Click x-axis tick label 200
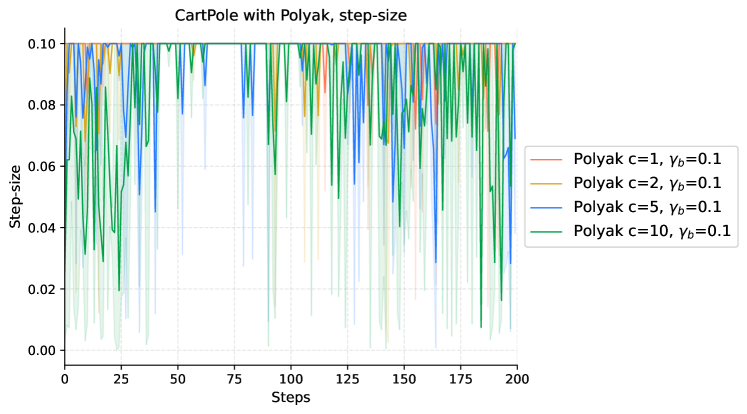Image resolution: width=747 pixels, height=414 pixels. [517, 379]
